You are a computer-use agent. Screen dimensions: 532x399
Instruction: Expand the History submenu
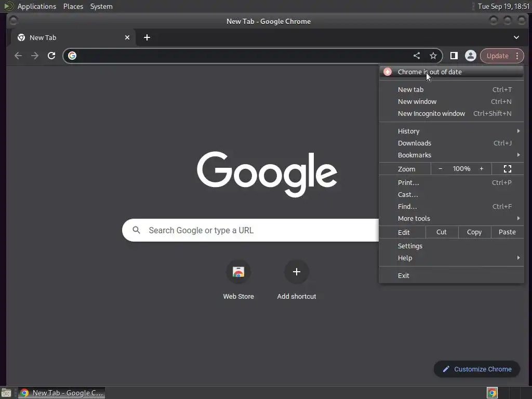[451, 131]
